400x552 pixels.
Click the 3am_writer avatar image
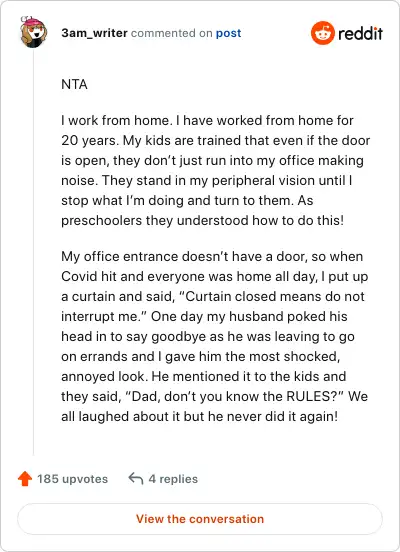pyautogui.click(x=33, y=32)
